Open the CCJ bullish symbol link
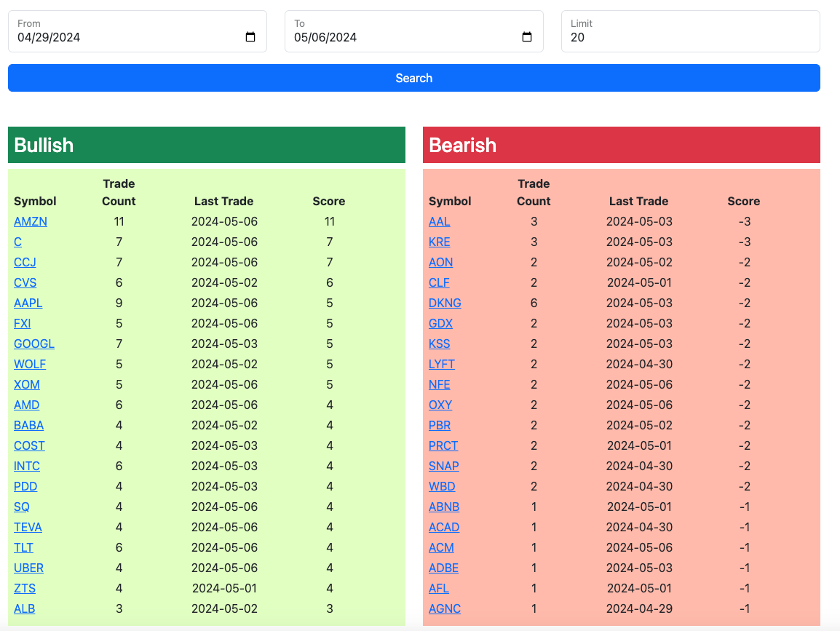840x631 pixels. tap(25, 263)
